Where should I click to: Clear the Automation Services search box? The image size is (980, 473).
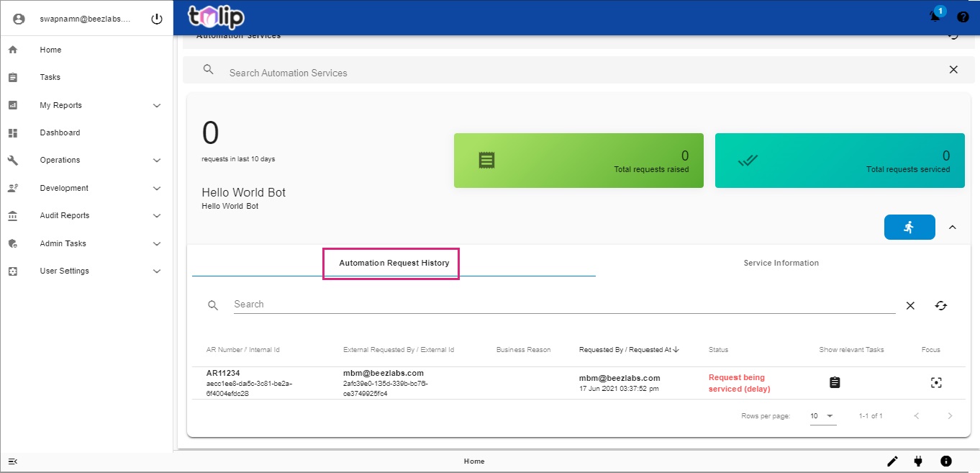(x=953, y=70)
